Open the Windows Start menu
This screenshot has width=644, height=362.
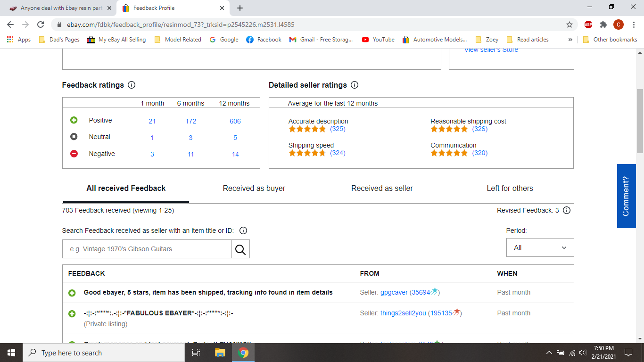(x=11, y=353)
